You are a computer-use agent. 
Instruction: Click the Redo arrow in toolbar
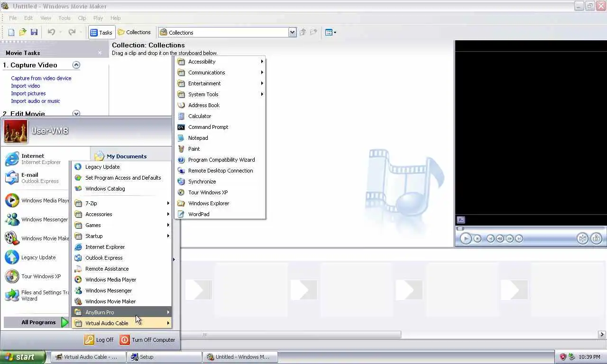pos(72,32)
